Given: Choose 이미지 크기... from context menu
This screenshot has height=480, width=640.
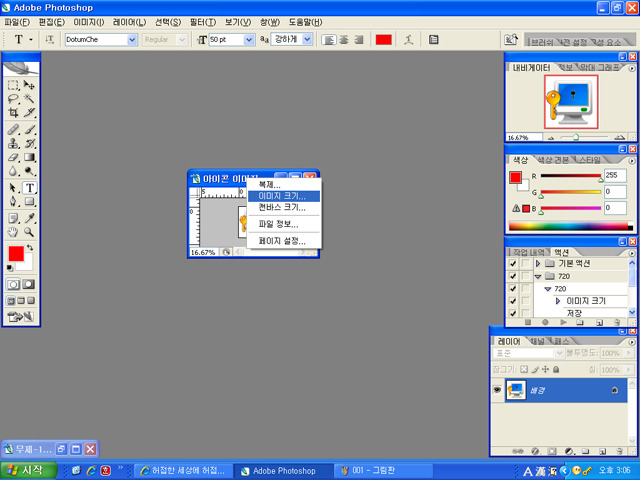Looking at the screenshot, I should (284, 196).
